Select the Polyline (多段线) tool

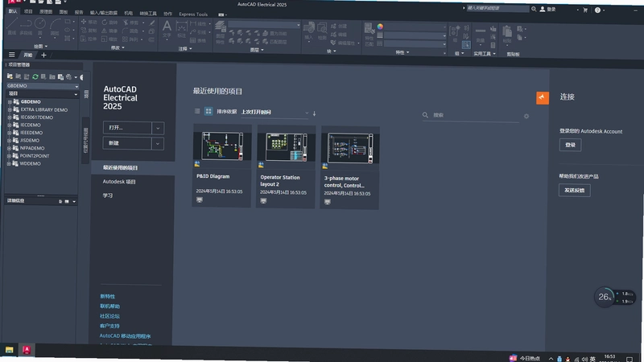pos(26,27)
